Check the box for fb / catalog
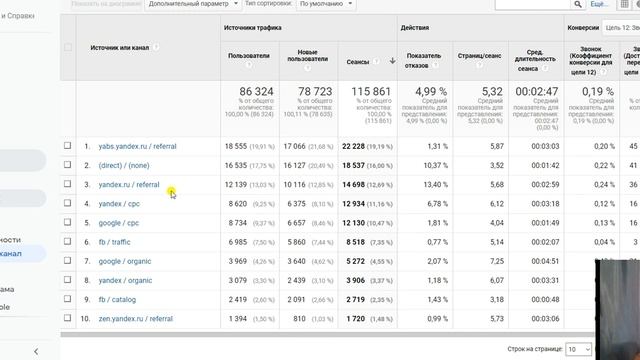Image resolution: width=640 pixels, height=360 pixels. (x=67, y=299)
